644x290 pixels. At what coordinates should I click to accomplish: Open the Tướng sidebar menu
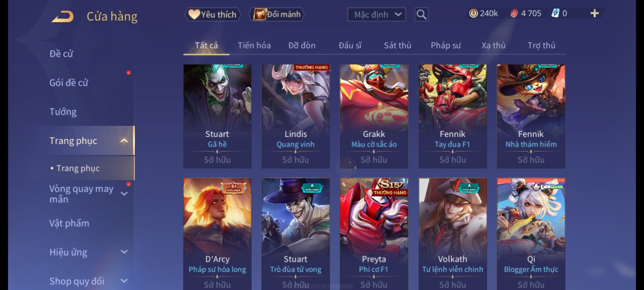click(x=63, y=112)
